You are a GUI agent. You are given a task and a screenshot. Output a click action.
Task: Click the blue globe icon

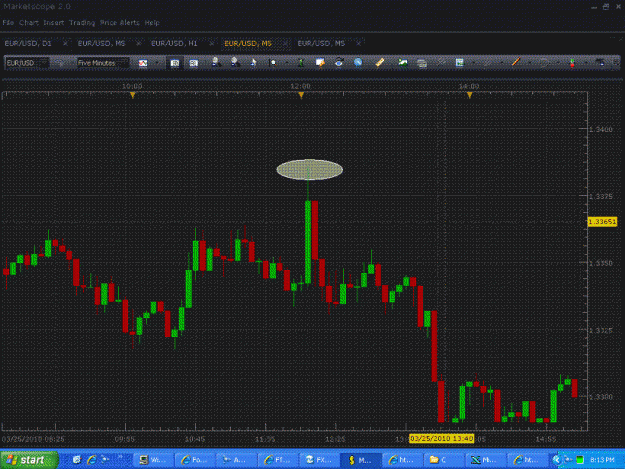point(358,62)
